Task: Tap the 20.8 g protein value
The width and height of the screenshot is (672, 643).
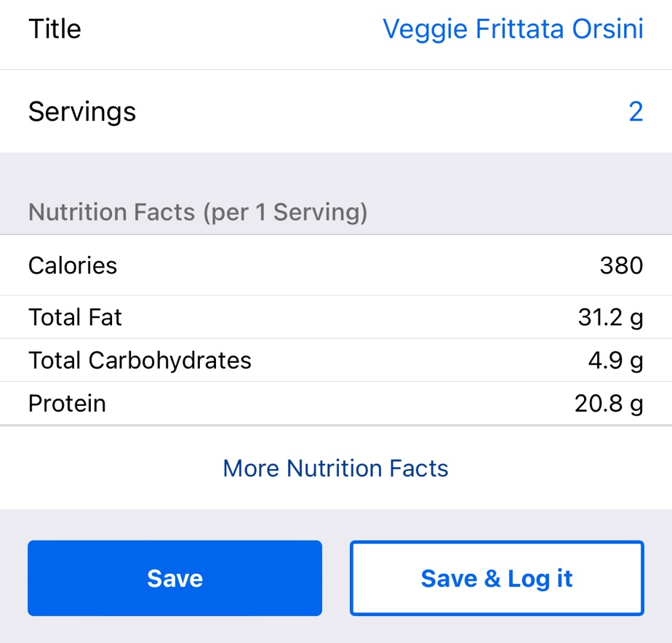Action: pyautogui.click(x=609, y=403)
